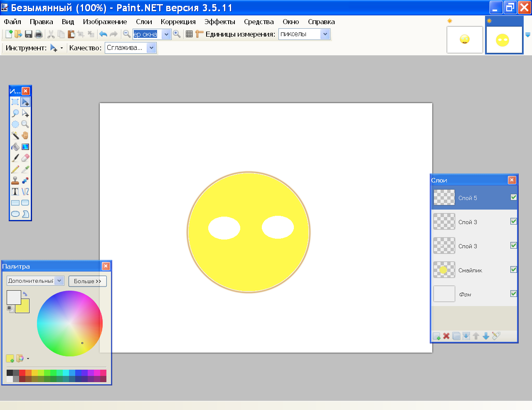Image resolution: width=532 pixels, height=410 pixels.
Task: Toggle visibility checkbox for Слой 5
Action: tap(513, 197)
